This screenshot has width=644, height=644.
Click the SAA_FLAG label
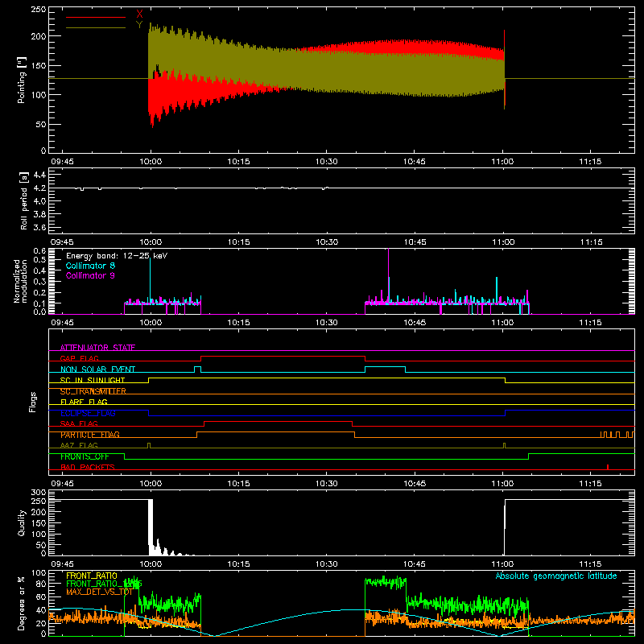[79, 423]
